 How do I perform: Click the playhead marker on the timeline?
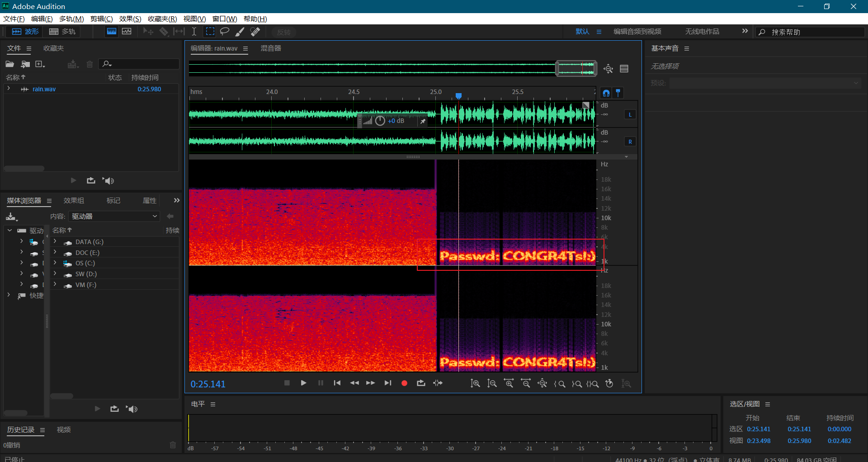458,96
